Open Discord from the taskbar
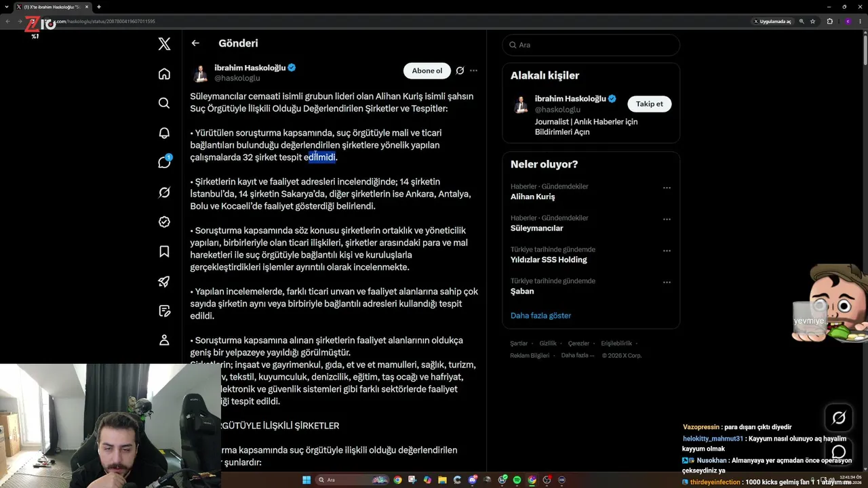The image size is (868, 488). [473, 480]
